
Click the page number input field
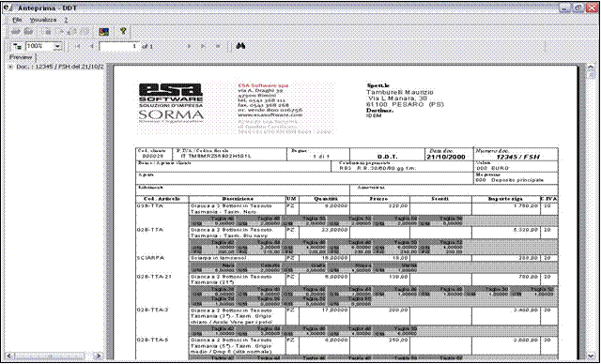(x=119, y=46)
